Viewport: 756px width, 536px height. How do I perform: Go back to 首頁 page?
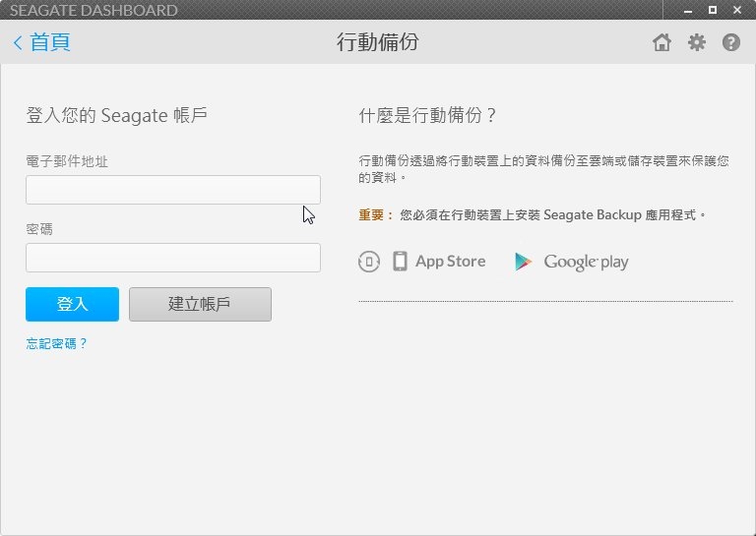coord(42,42)
